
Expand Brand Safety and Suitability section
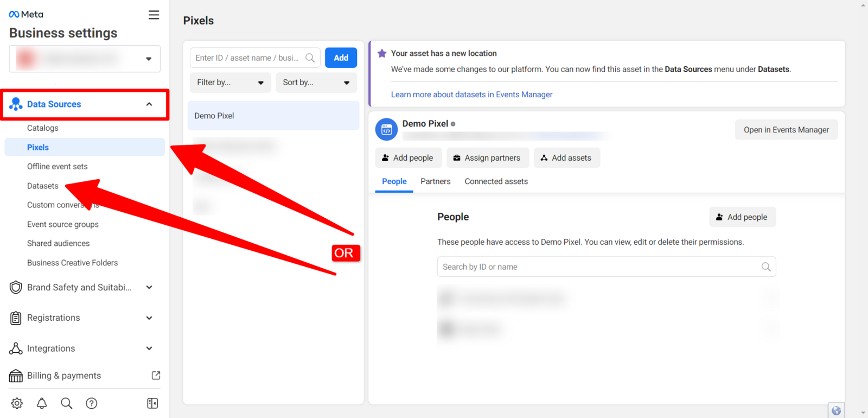(x=149, y=288)
